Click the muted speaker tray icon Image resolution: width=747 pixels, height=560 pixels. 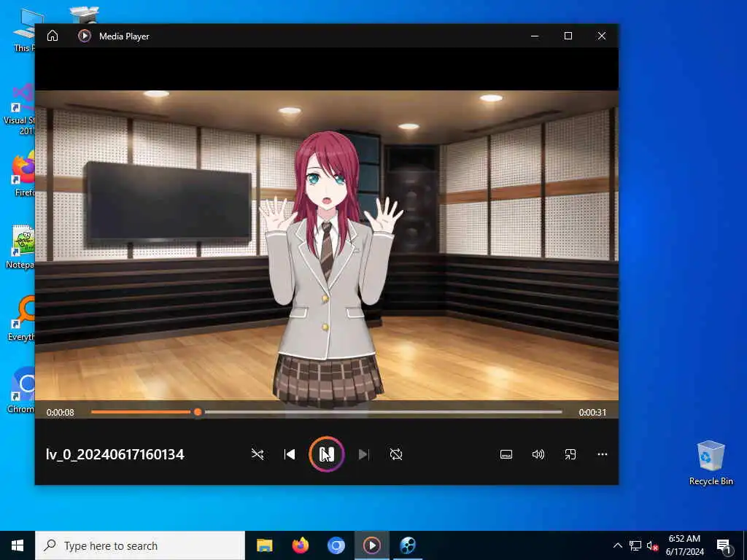[652, 545]
